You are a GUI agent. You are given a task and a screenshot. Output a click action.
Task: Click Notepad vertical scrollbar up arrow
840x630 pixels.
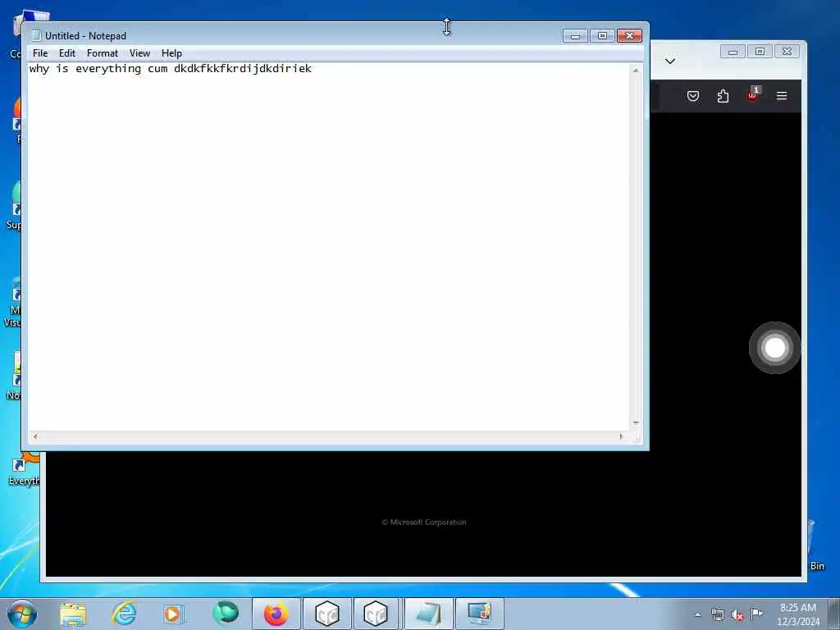pos(636,71)
